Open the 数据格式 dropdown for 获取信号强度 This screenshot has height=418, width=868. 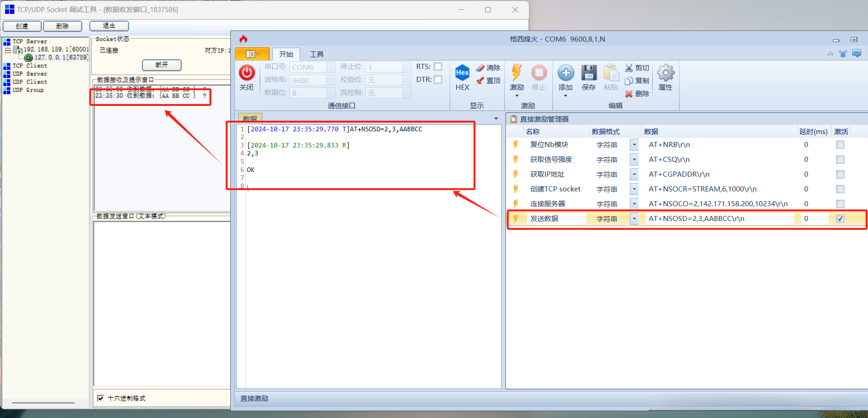click(634, 160)
